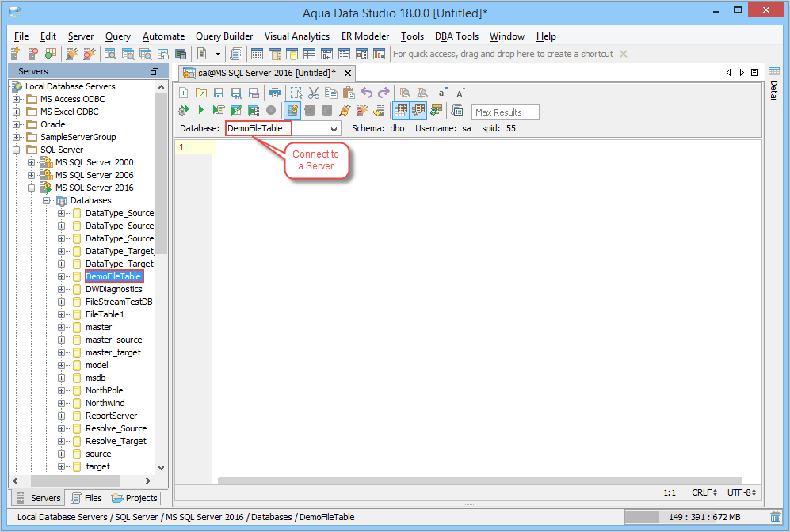Click the New file icon in query toolbar
This screenshot has height=532, width=790.
pos(183,93)
